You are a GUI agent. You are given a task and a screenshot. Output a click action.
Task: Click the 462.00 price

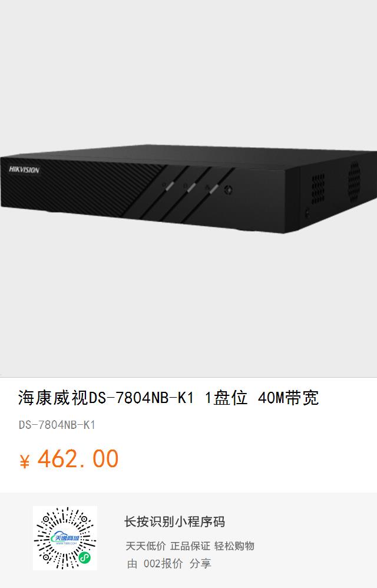point(78,458)
